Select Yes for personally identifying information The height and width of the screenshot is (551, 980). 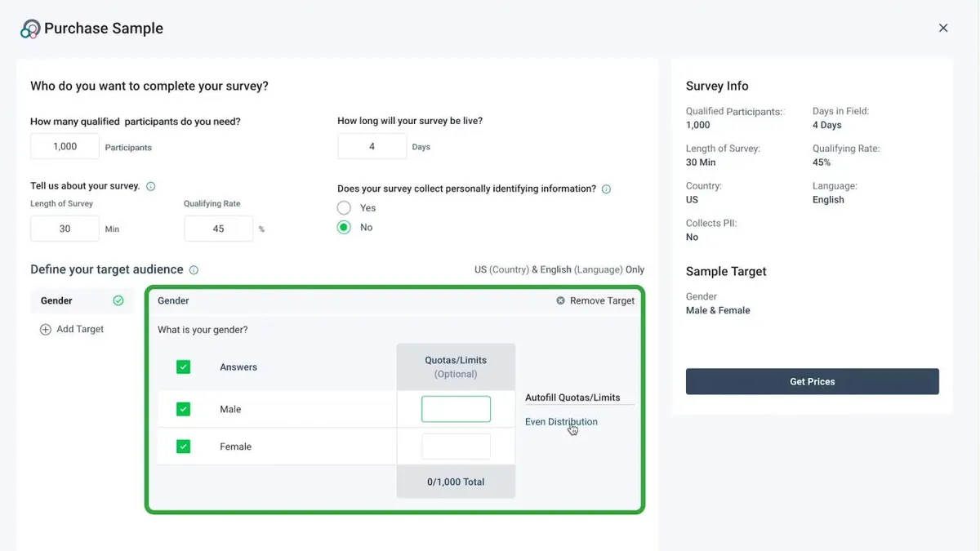[x=344, y=208]
